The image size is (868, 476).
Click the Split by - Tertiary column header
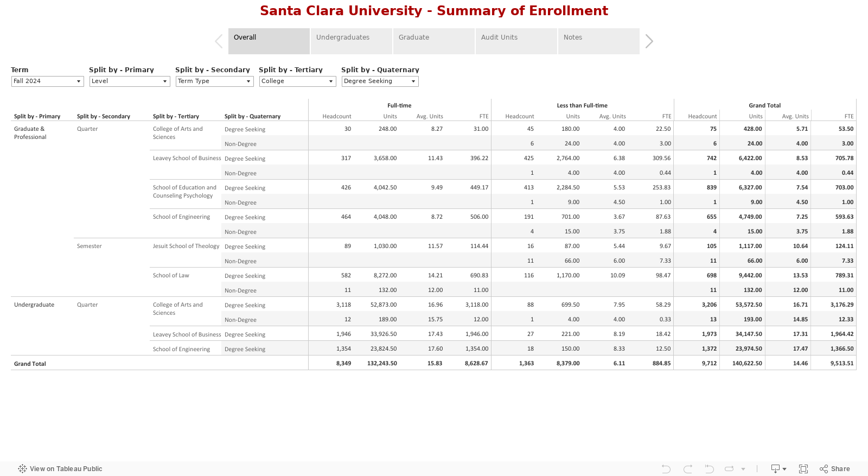coord(176,116)
